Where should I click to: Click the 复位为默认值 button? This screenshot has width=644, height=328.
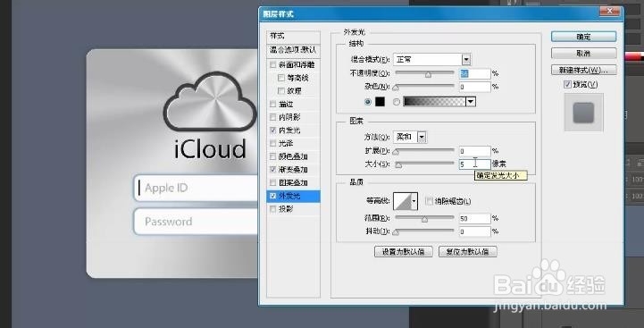(468, 251)
